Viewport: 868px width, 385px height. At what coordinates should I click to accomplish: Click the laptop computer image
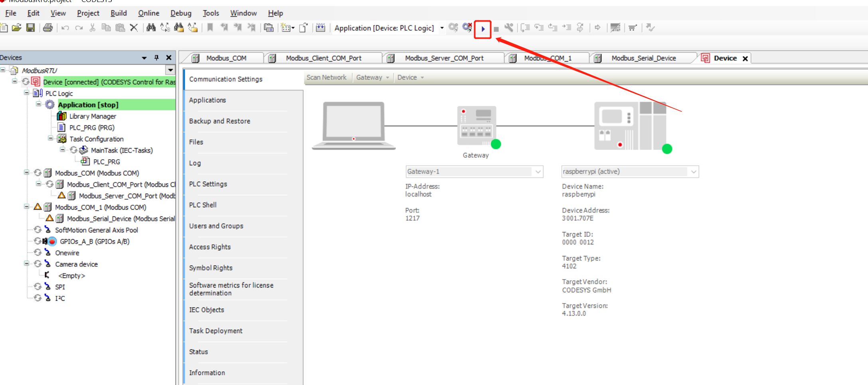[354, 126]
